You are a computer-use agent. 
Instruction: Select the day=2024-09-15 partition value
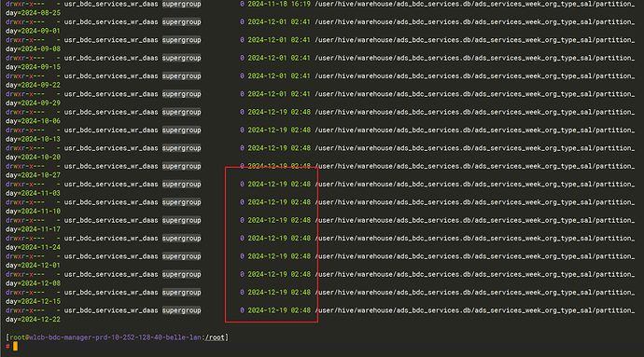pos(33,67)
